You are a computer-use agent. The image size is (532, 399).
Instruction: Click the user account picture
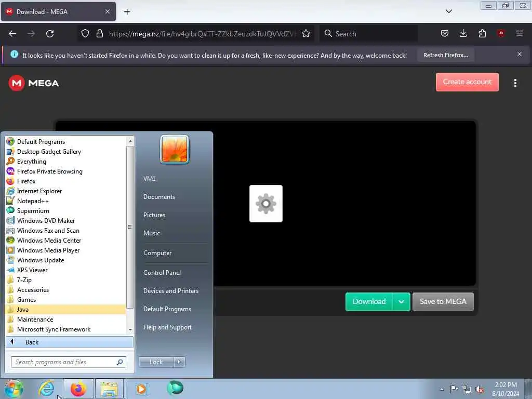tap(175, 149)
